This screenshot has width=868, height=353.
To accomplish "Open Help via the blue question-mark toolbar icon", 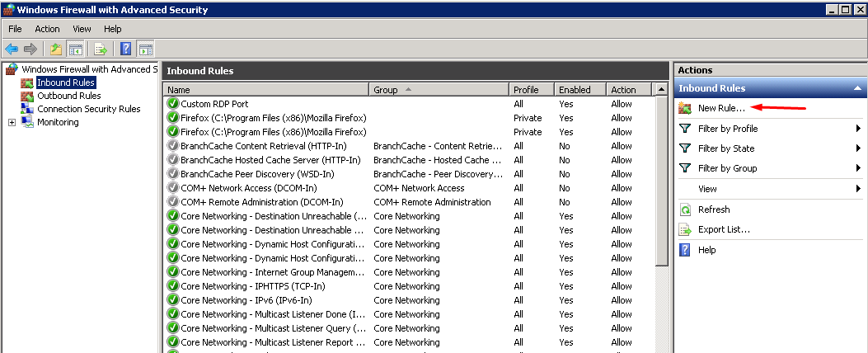I will (x=126, y=49).
